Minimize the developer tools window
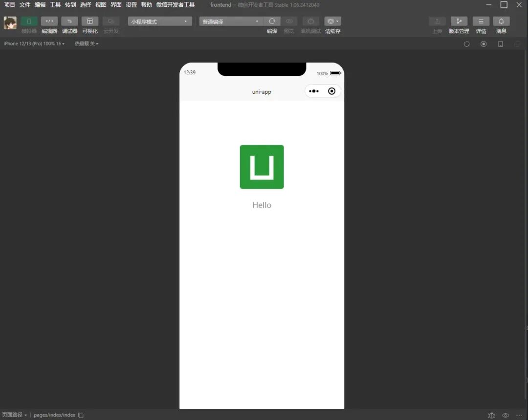Viewport: 528px width, 420px height. coord(488,5)
